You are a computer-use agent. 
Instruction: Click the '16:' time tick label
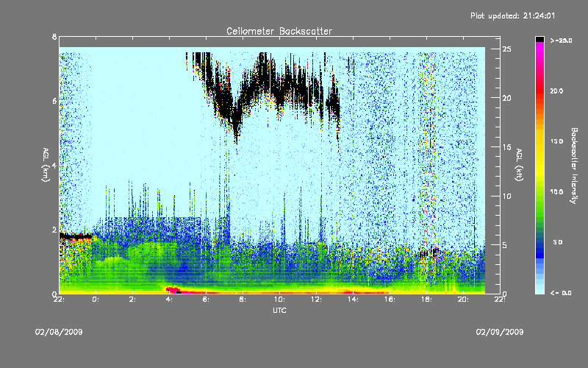coord(390,300)
